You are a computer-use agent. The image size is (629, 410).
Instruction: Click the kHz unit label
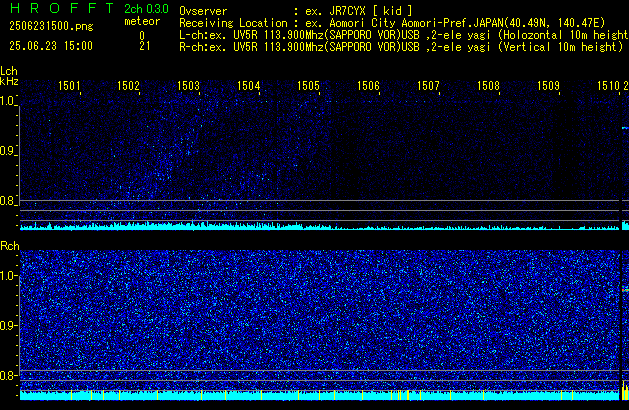9,81
